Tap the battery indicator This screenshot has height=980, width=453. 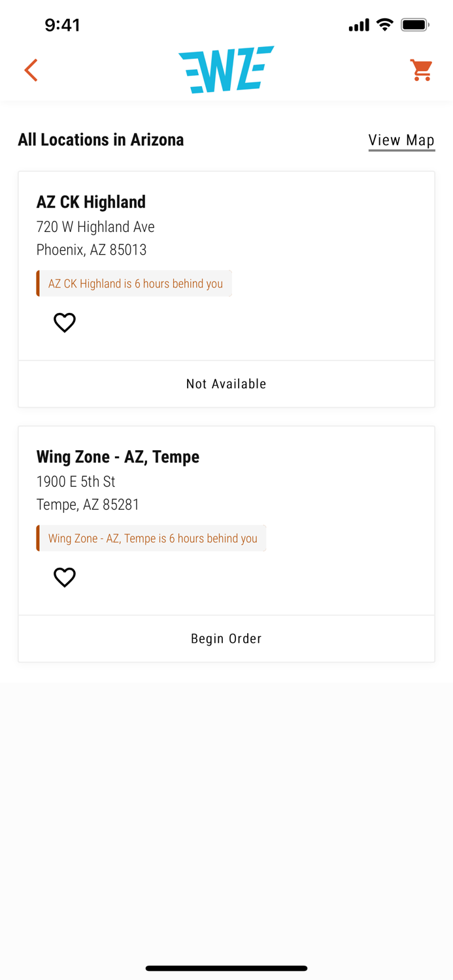[412, 25]
